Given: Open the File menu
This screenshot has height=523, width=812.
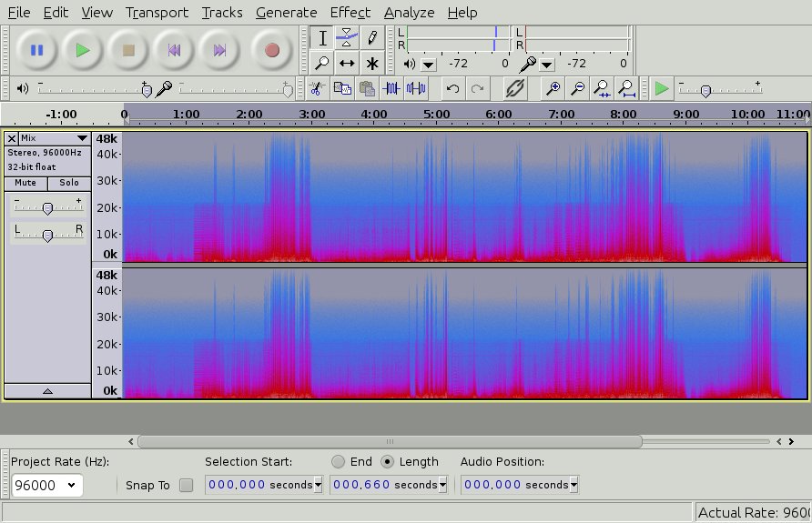Looking at the screenshot, I should pos(19,13).
